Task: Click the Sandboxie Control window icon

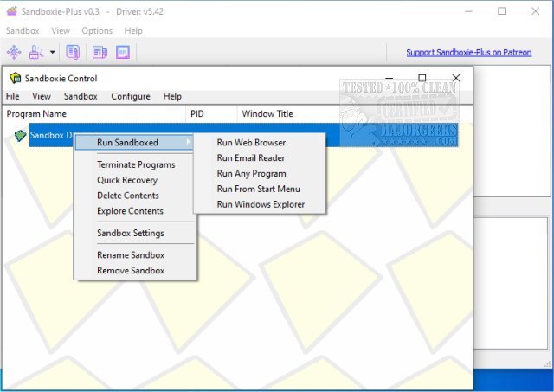Action: pos(16,78)
